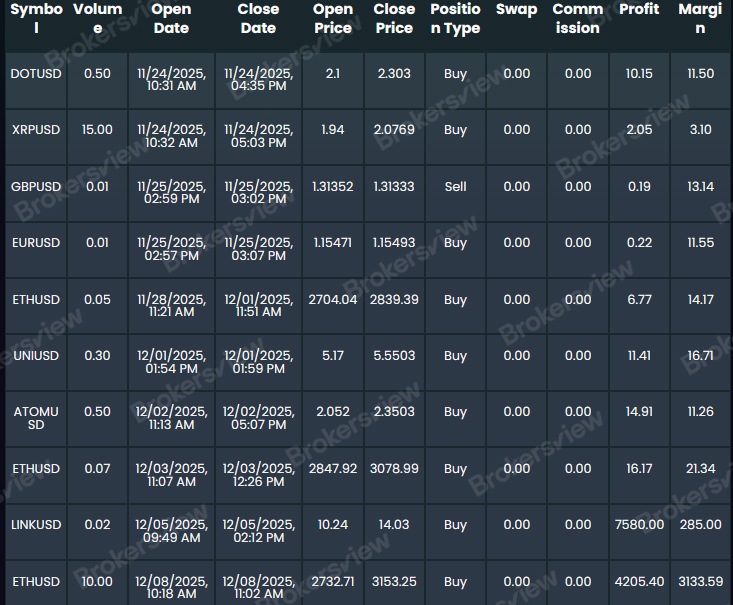Image resolution: width=733 pixels, height=605 pixels.
Task: Click margin value 16.71
Action: tap(700, 356)
